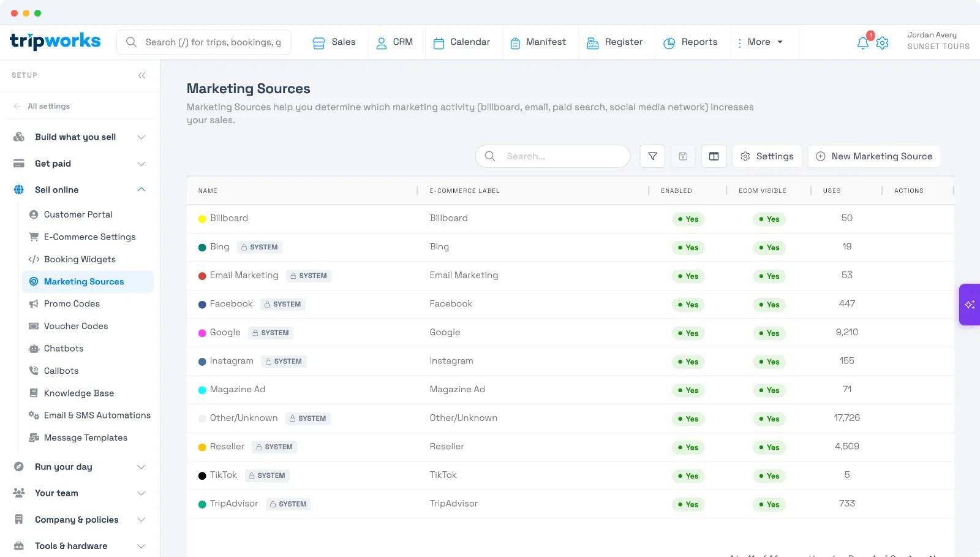Click the Sell online globe icon
This screenshot has height=557, width=980.
[x=19, y=190]
